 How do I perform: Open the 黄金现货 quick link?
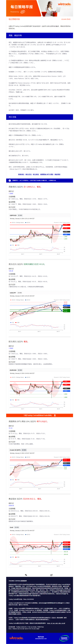coord(57,174)
